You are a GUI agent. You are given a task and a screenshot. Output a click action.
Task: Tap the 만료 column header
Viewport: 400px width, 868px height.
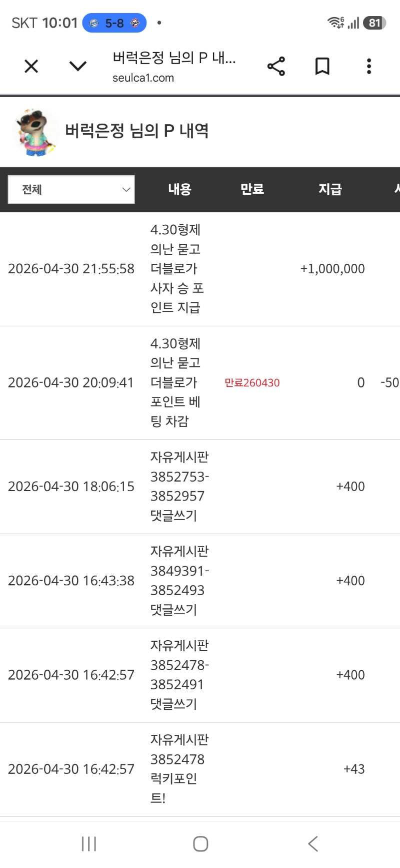(x=252, y=189)
